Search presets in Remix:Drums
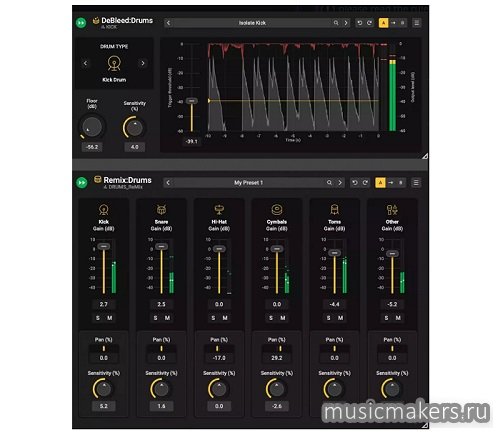Screen dimensions: 500x435 click(x=329, y=183)
